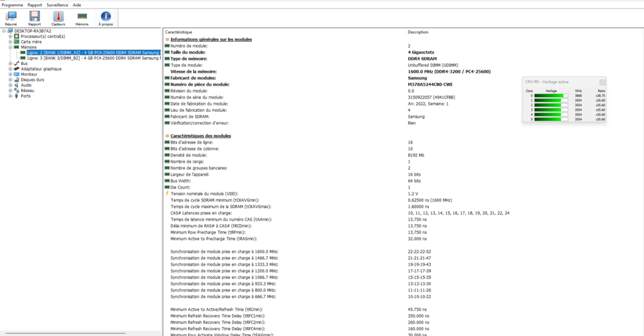Expand the Disques durs tree node
The width and height of the screenshot is (644, 336).
10,80
